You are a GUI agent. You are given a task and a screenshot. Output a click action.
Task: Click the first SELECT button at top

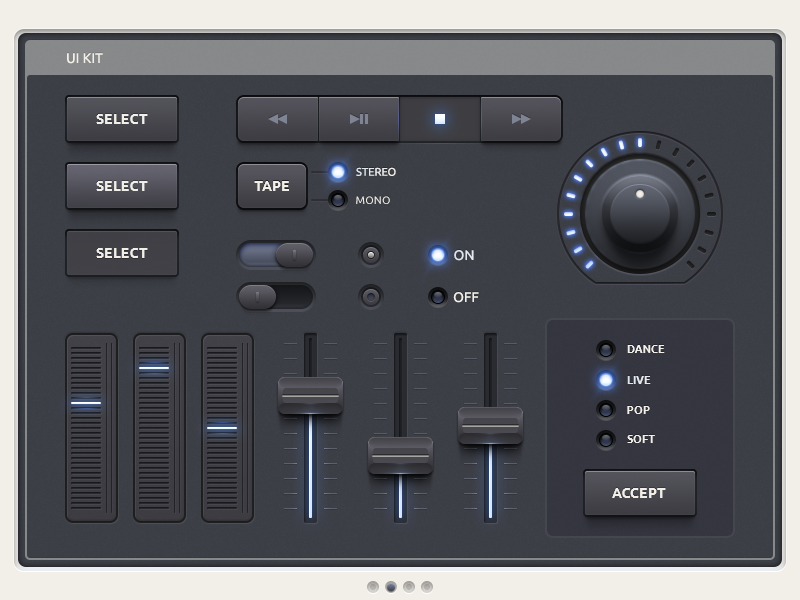pos(122,119)
